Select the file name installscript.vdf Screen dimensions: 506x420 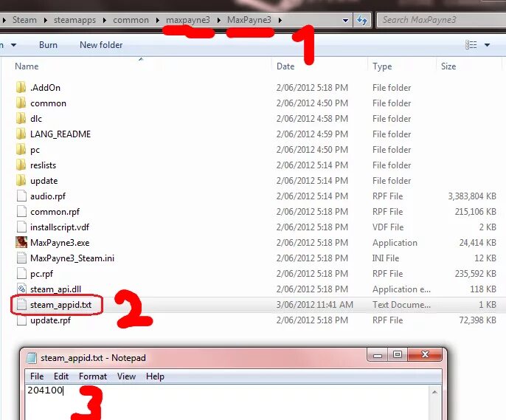pos(59,227)
